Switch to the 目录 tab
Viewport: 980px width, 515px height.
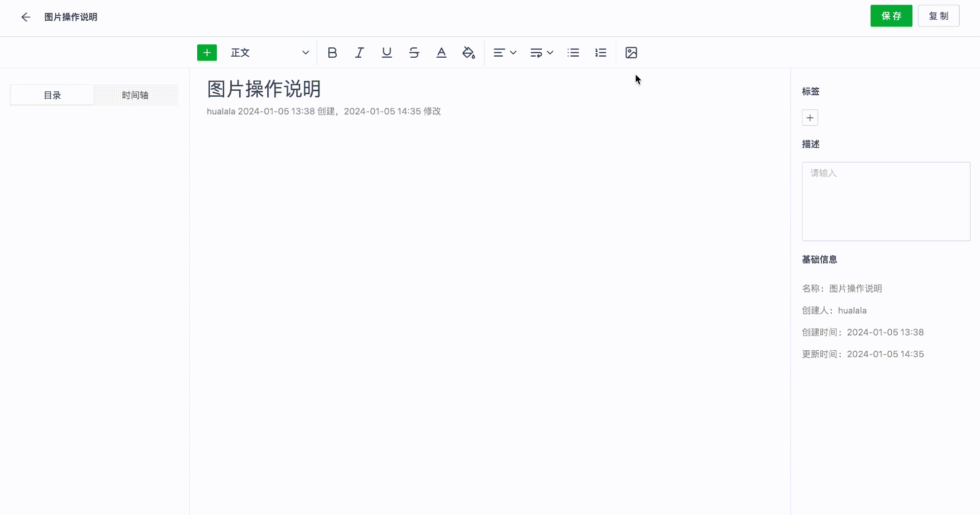click(52, 95)
